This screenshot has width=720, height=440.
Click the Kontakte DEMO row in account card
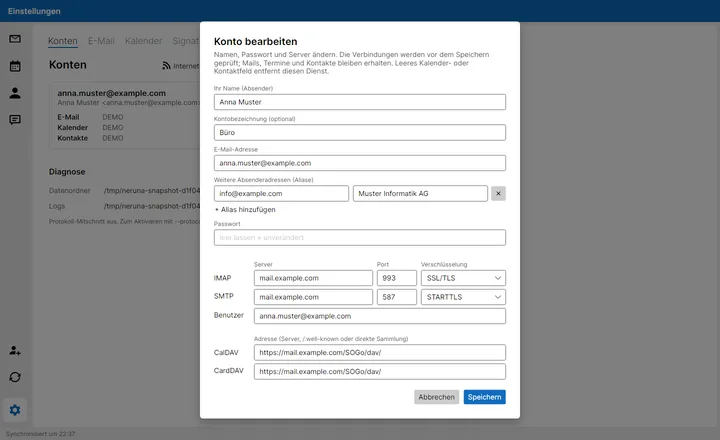pos(90,138)
